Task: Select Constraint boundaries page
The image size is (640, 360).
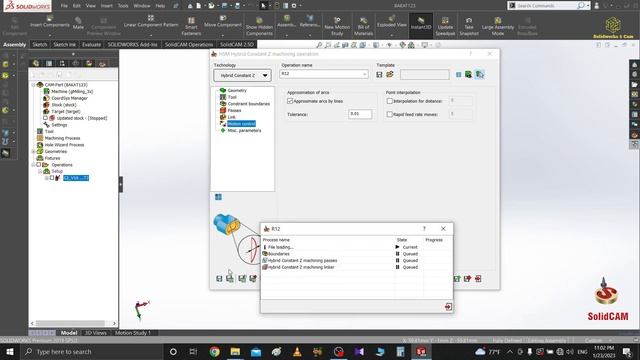Action: [x=249, y=104]
